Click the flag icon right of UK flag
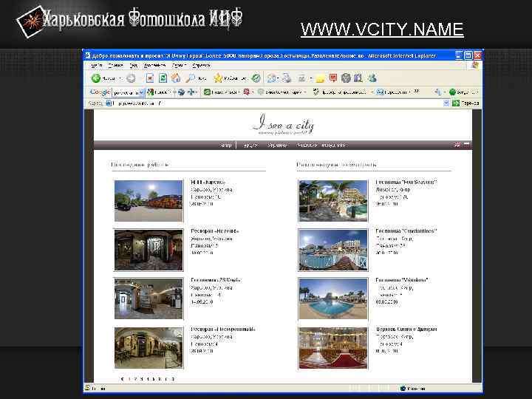This screenshot has height=399, width=532. [466, 145]
